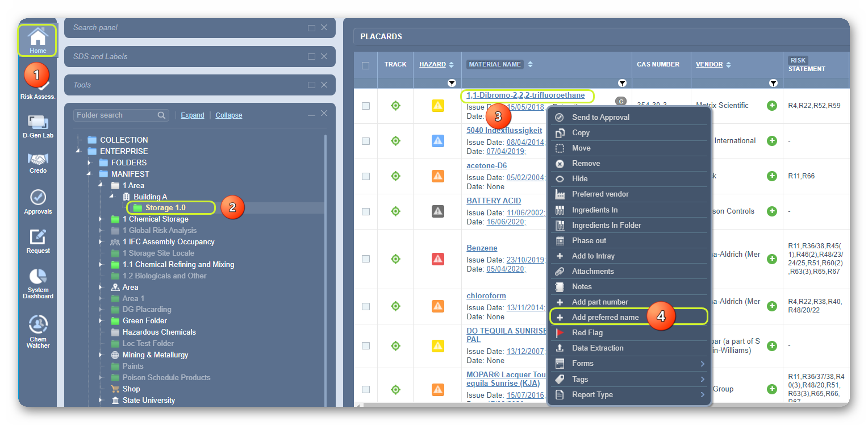Open the Benzene material link
Image resolution: width=868 pixels, height=425 pixels.
[482, 248]
